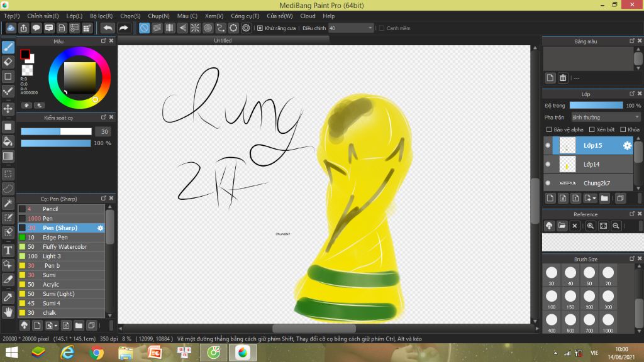
Task: Open snap settings gear in toolbar
Action: click(x=246, y=28)
